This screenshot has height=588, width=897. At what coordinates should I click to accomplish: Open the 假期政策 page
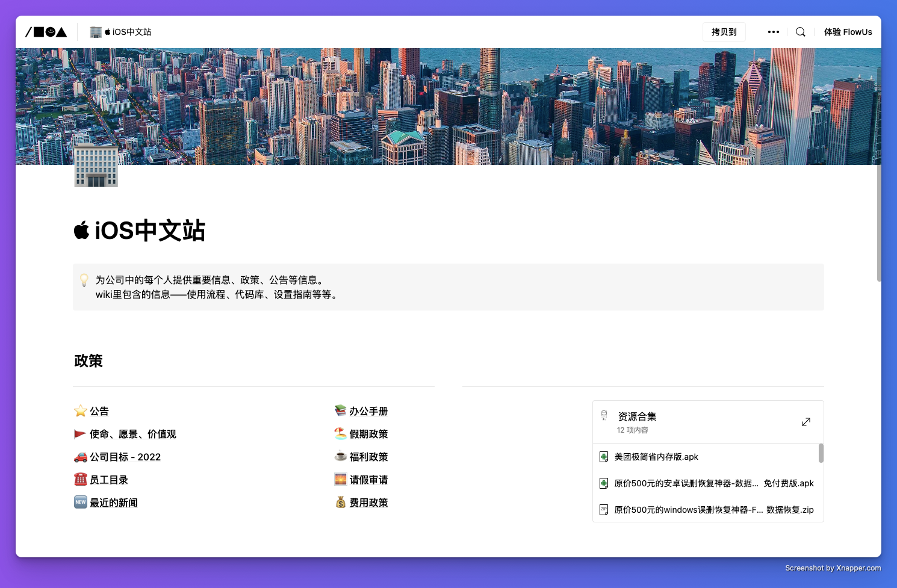pyautogui.click(x=368, y=434)
